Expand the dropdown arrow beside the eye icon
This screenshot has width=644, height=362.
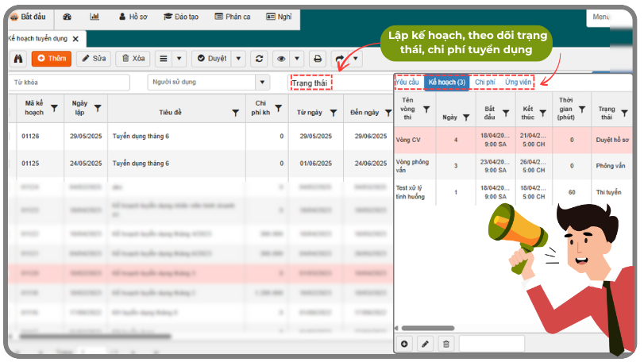click(x=297, y=59)
